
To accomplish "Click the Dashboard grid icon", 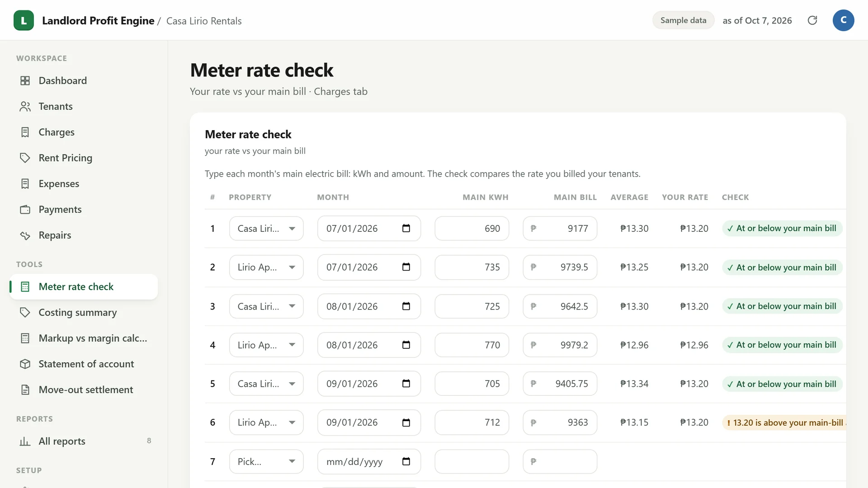I will tap(25, 80).
